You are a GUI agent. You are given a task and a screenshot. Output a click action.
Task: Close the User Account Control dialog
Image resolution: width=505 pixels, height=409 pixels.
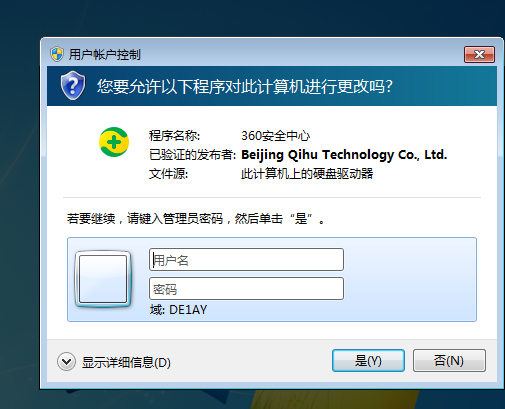479,54
